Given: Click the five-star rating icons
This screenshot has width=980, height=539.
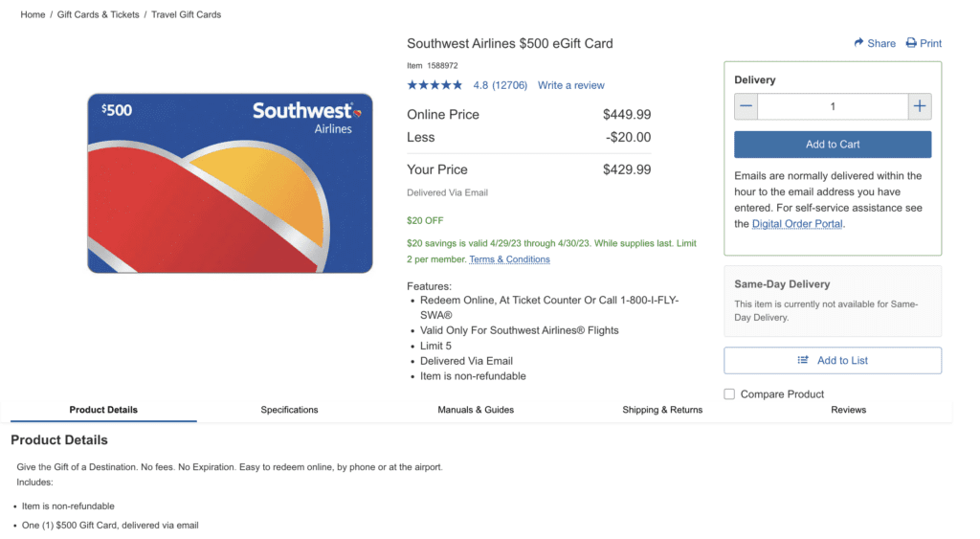Looking at the screenshot, I should pyautogui.click(x=434, y=85).
